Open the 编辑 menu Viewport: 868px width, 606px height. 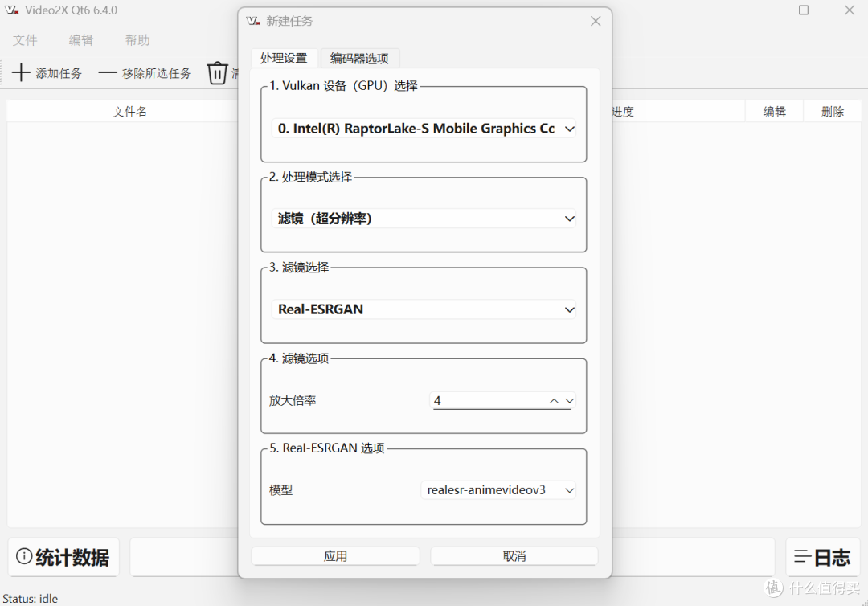click(81, 40)
